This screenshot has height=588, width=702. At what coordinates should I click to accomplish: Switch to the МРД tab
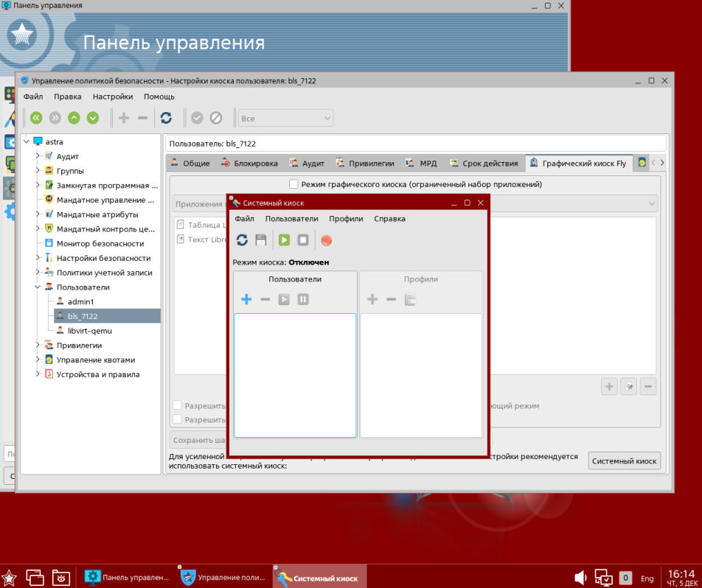pyautogui.click(x=421, y=164)
